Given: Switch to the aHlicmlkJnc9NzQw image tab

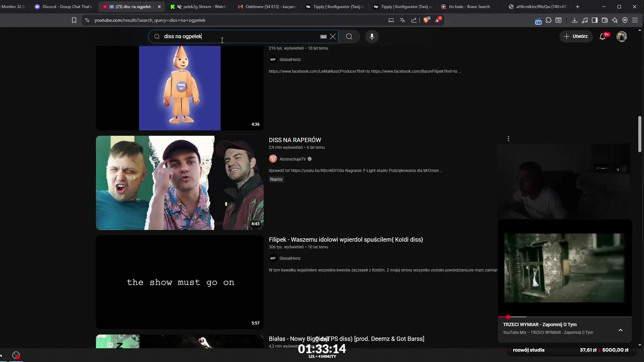Looking at the screenshot, I should pyautogui.click(x=537, y=7).
